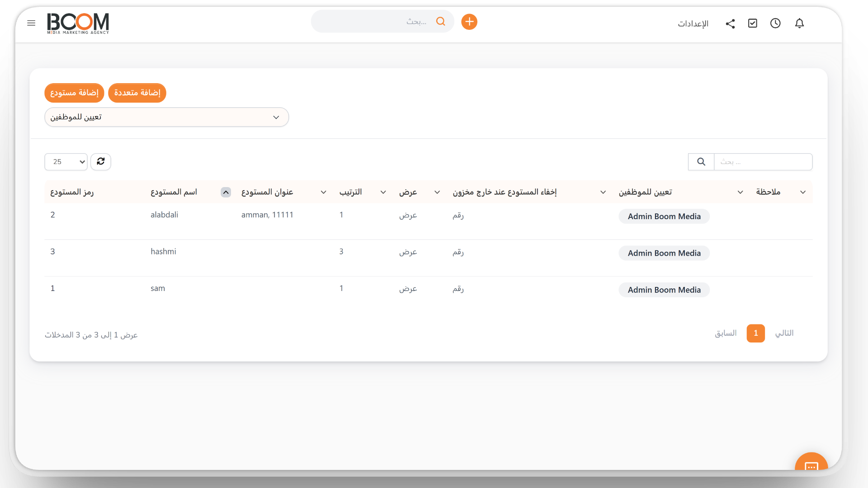Click the BOOM Media logo
The height and width of the screenshot is (488, 868).
click(x=78, y=23)
